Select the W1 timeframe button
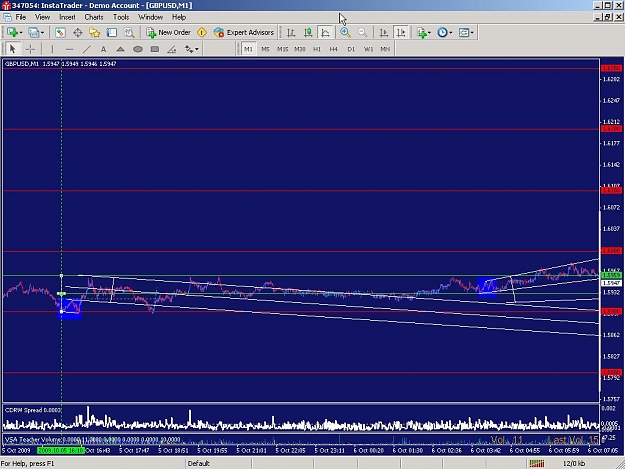 click(368, 49)
